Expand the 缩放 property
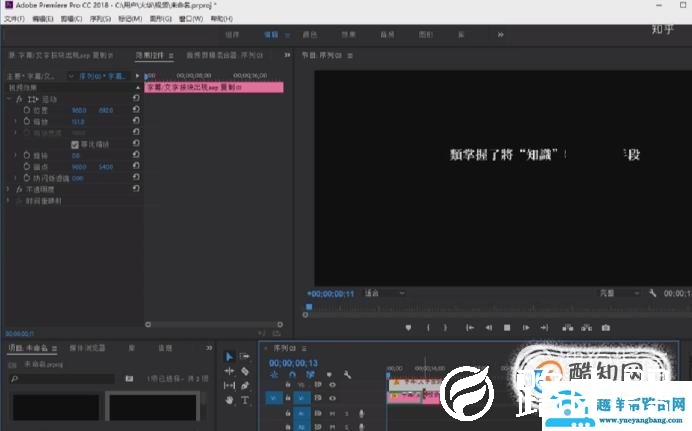Image resolution: width=692 pixels, height=431 pixels. [15, 121]
